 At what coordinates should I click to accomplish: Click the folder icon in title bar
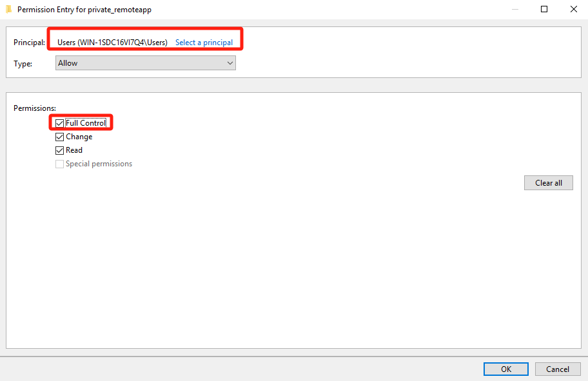click(8, 10)
